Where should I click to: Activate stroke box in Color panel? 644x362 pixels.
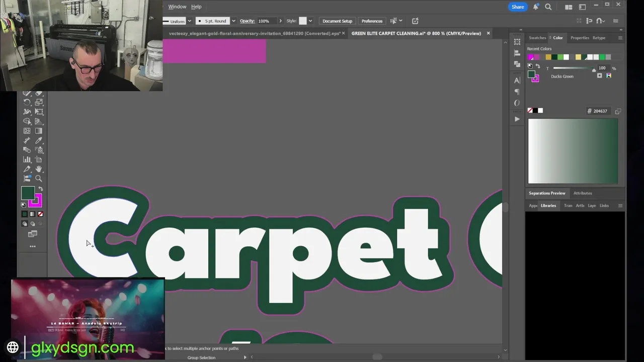(536, 78)
